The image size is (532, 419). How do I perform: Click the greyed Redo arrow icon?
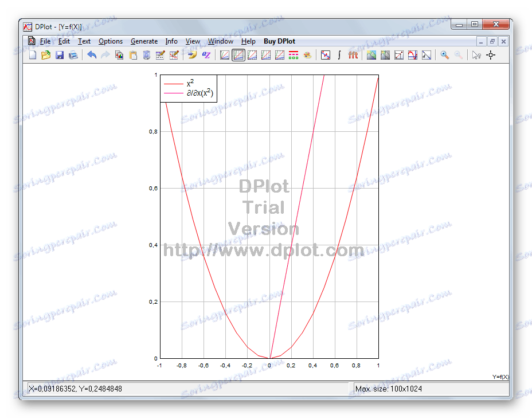click(x=105, y=54)
